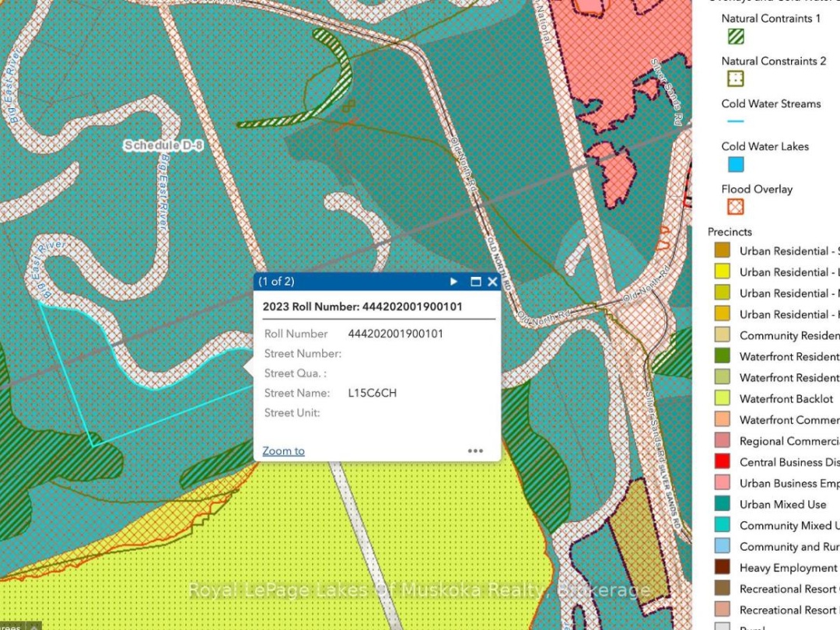Click the Zoom to link
The width and height of the screenshot is (840, 630).
283,451
